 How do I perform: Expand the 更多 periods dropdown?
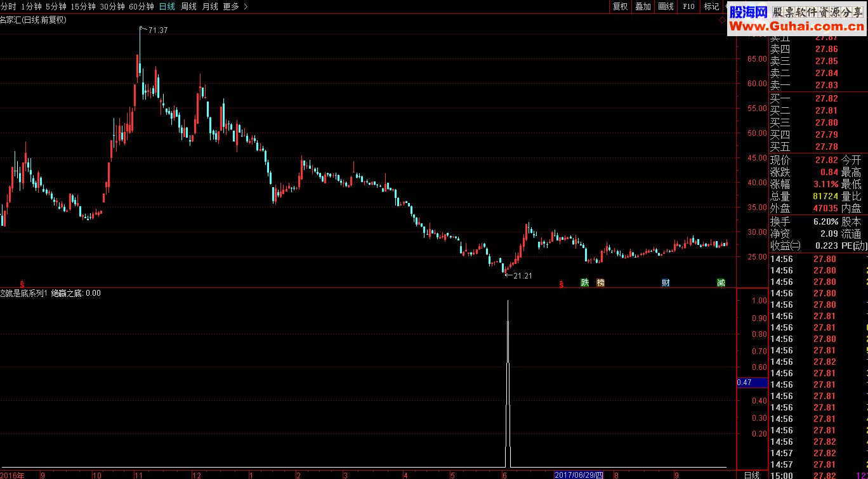click(x=235, y=6)
